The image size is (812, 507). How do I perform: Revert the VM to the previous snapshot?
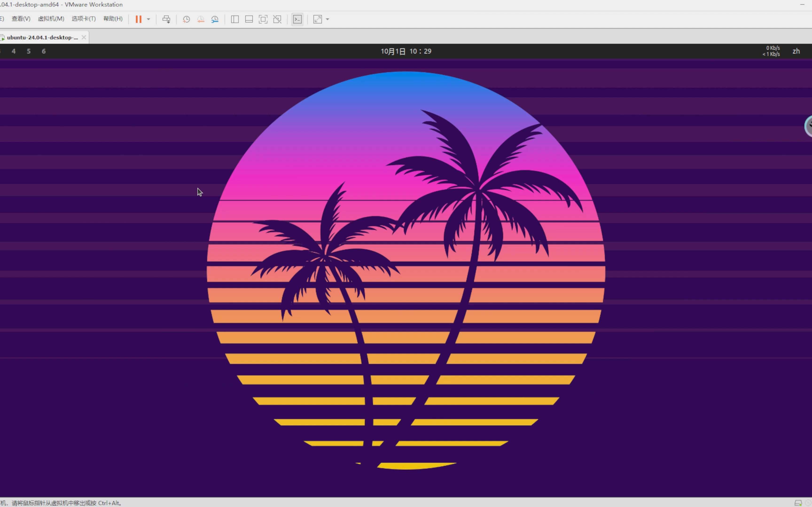point(201,19)
